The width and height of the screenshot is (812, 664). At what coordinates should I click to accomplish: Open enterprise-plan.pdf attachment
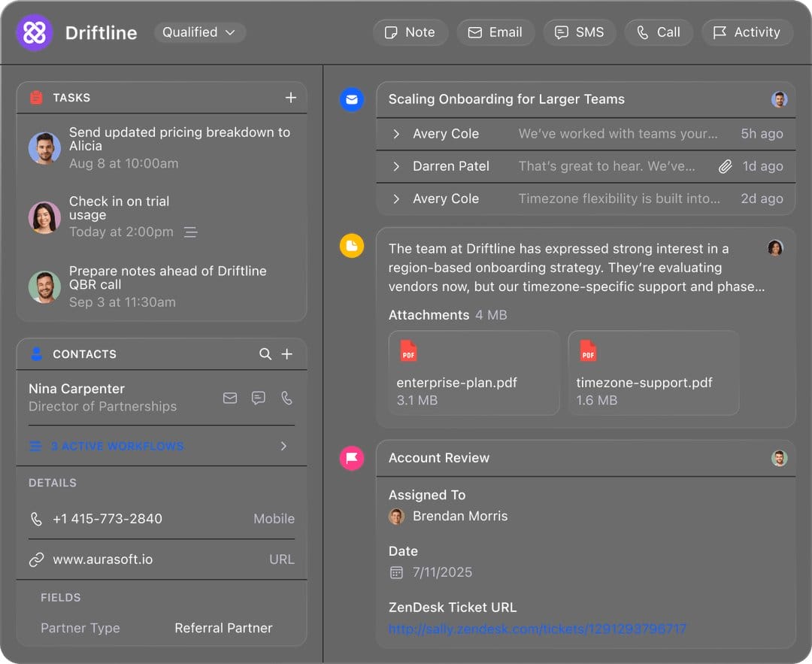[x=474, y=373]
